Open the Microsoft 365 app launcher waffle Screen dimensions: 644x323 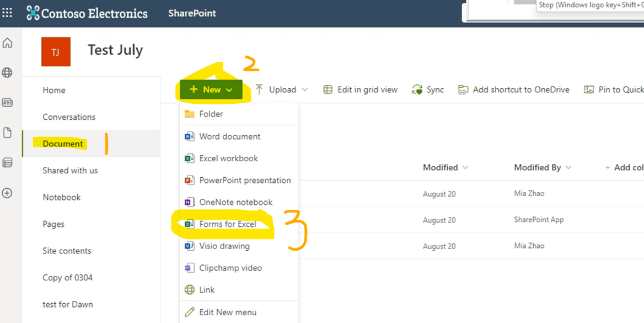(x=7, y=12)
